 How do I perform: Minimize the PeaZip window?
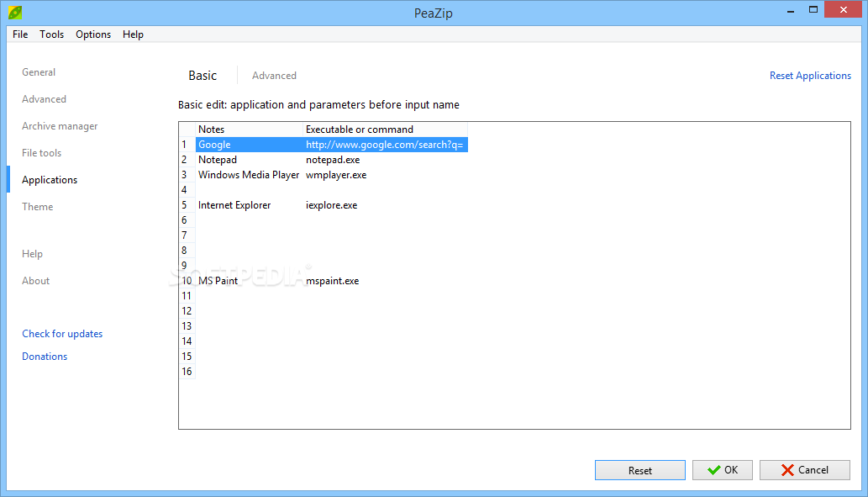791,10
